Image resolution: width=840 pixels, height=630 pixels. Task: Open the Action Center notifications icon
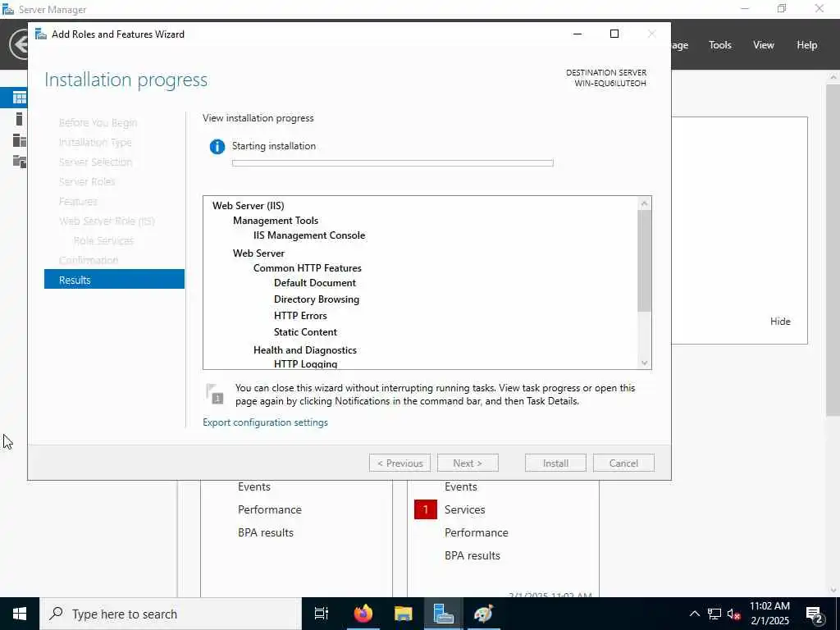click(x=815, y=615)
